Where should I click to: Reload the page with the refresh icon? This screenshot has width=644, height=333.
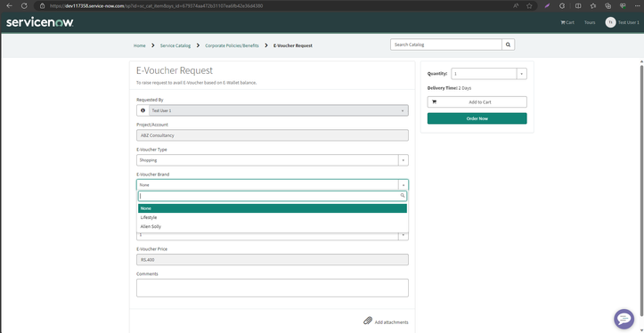[x=24, y=5]
